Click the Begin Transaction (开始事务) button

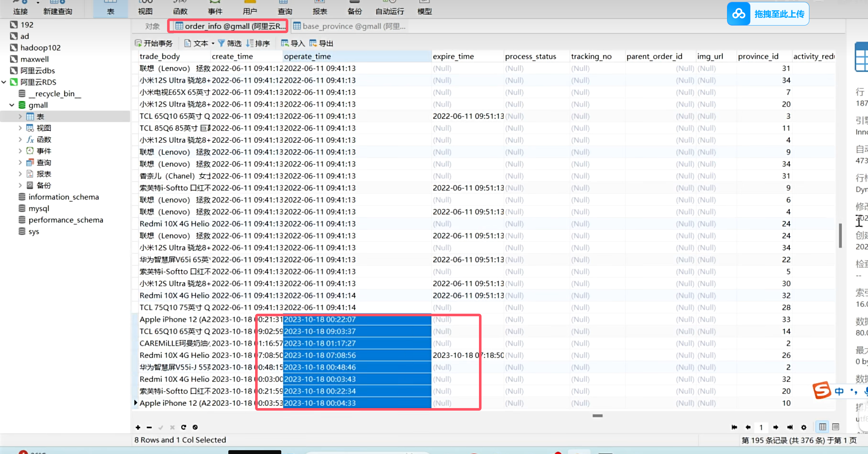tap(154, 43)
